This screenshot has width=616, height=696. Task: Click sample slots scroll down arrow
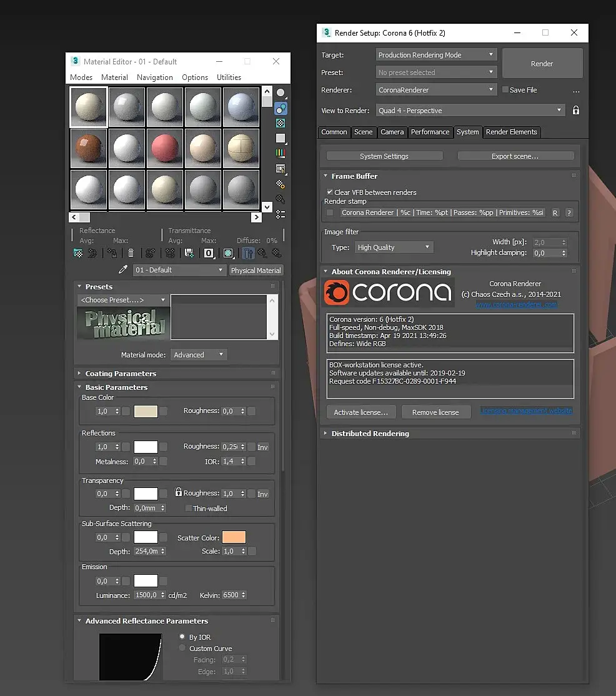coord(267,207)
